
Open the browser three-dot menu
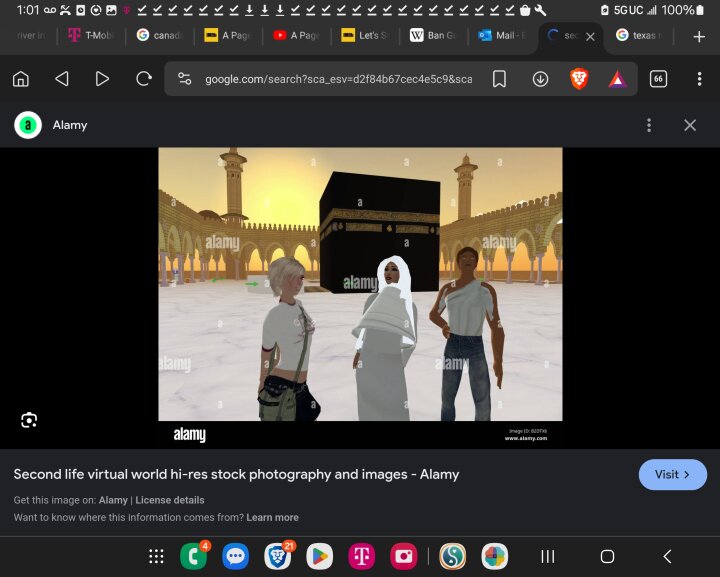[x=699, y=79]
